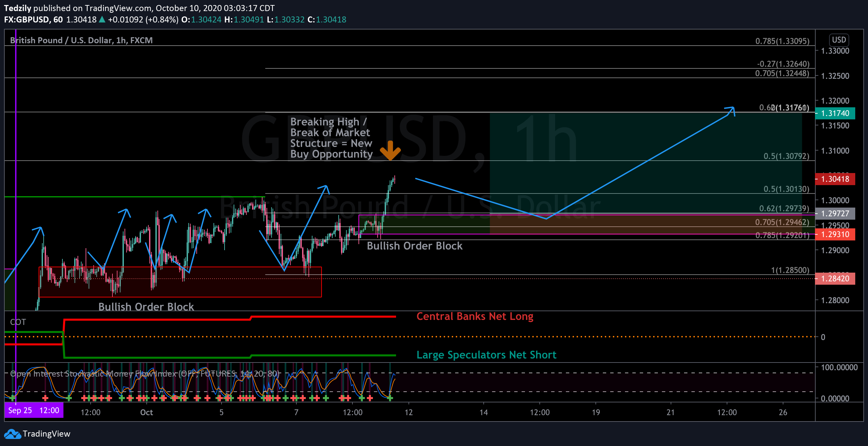This screenshot has width=868, height=446.
Task: Select the purple Sep 25 12:00 time marker
Action: pyautogui.click(x=34, y=410)
